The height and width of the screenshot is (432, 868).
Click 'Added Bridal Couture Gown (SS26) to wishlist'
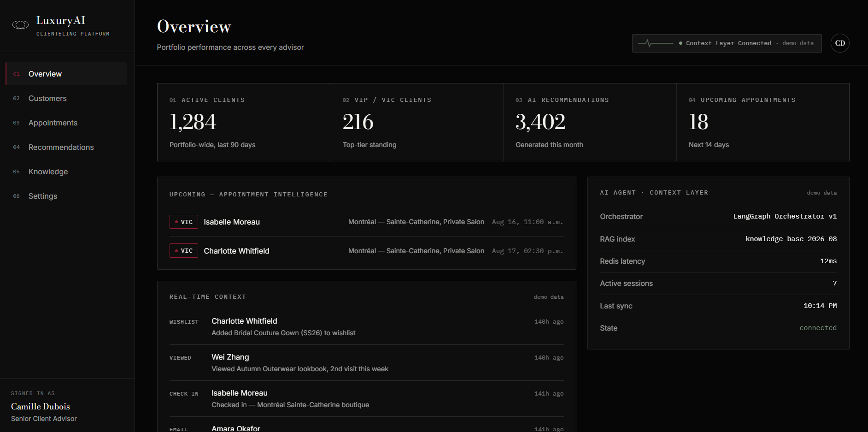pos(283,333)
